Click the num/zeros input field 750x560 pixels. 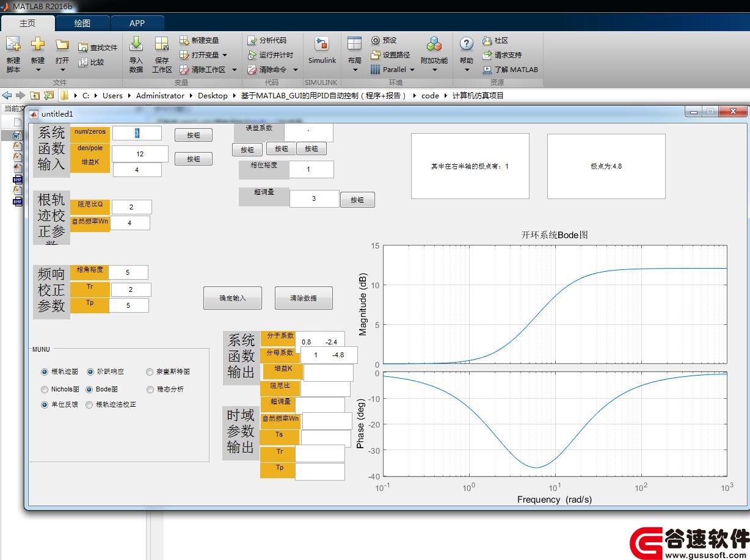(137, 133)
